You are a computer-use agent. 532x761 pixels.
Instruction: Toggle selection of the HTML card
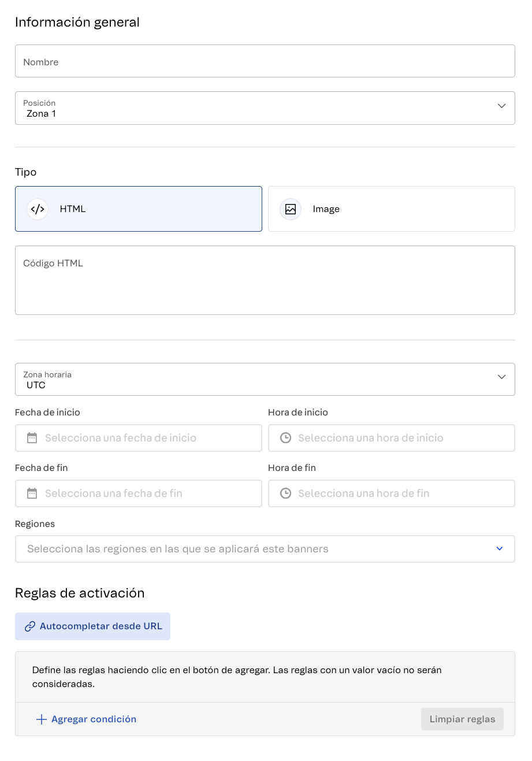[x=139, y=209]
